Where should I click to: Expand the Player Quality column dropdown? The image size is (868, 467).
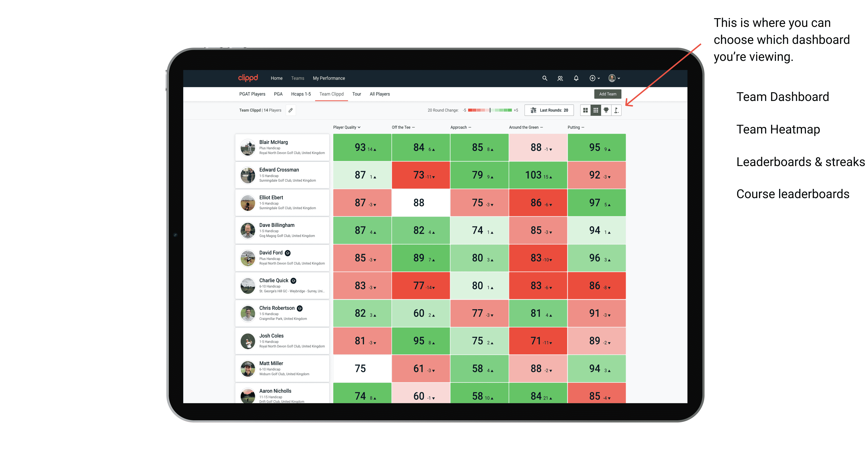(347, 128)
